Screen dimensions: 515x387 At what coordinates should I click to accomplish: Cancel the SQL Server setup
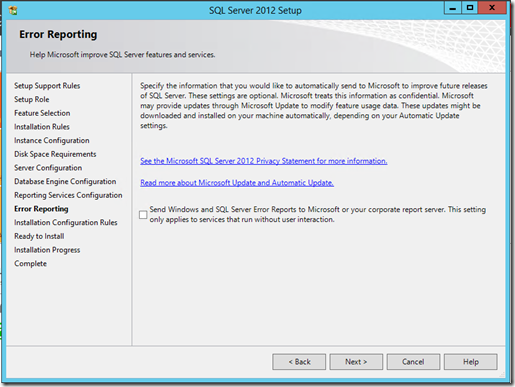pyautogui.click(x=413, y=362)
